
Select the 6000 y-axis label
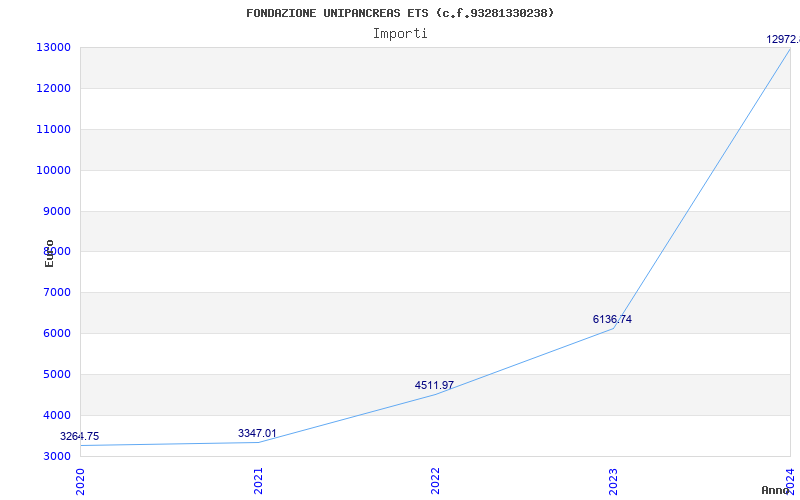click(56, 333)
